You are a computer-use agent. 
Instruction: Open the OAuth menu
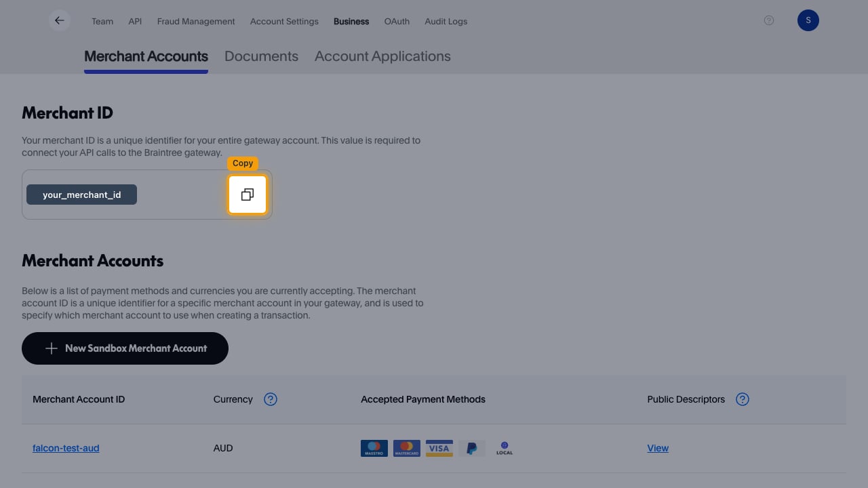[397, 21]
